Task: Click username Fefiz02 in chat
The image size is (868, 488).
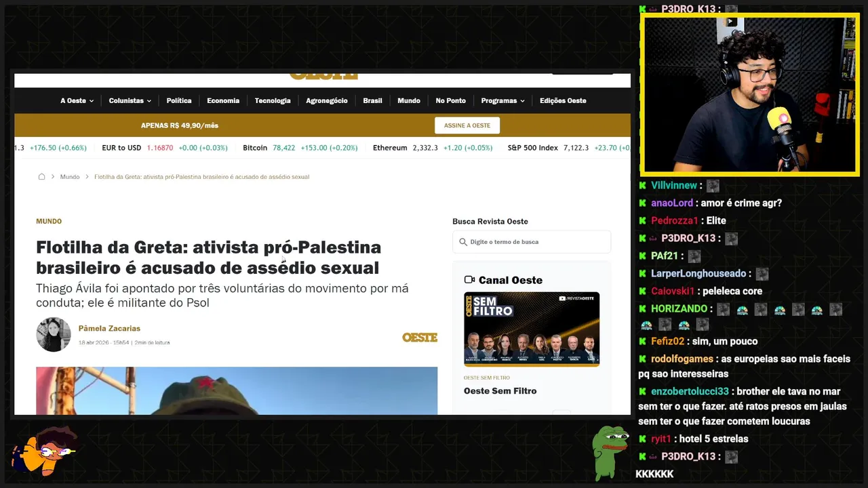Action: (668, 341)
